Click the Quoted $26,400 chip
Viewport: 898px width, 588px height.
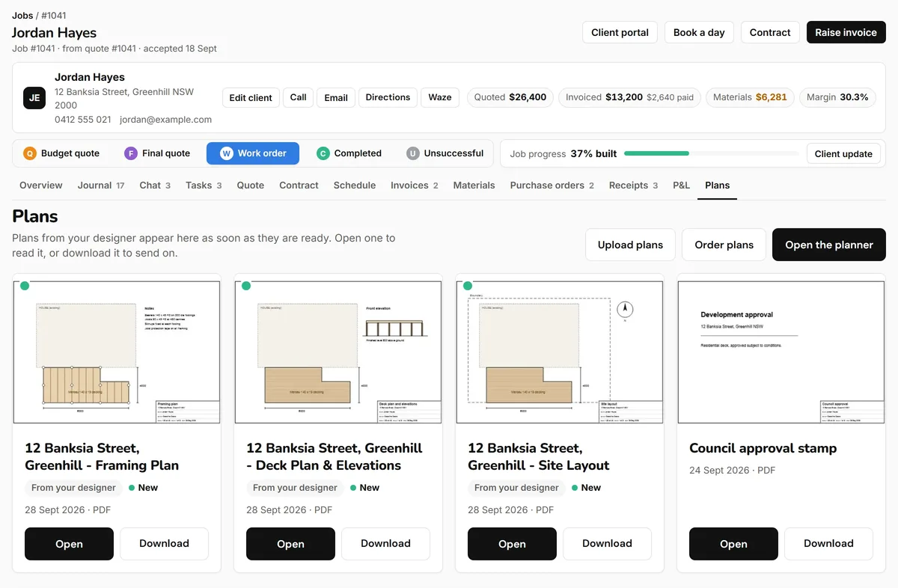(x=510, y=97)
